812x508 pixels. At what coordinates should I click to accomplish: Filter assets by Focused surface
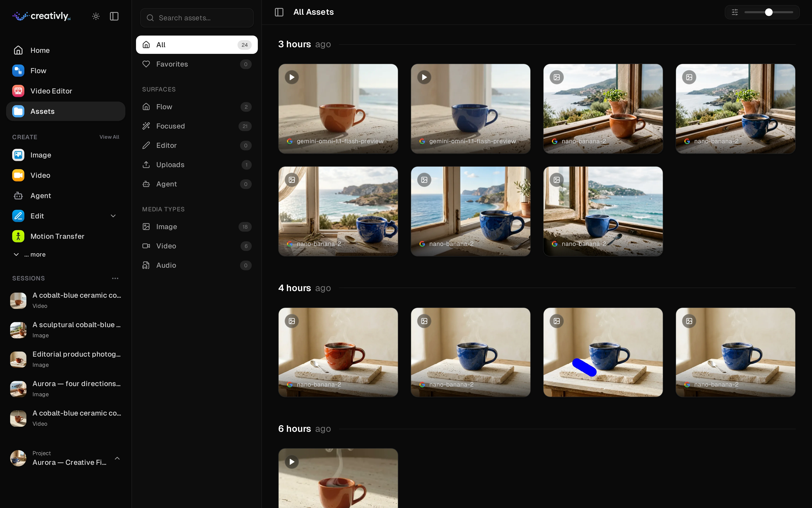coord(197,126)
